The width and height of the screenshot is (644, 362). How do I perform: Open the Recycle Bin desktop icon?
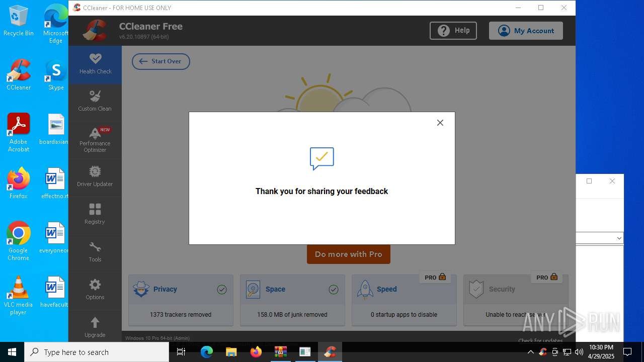19,21
